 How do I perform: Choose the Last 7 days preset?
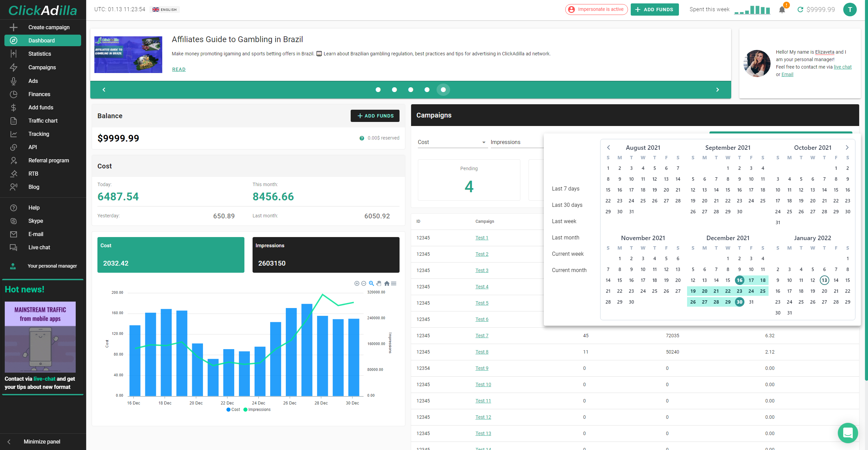[566, 188]
